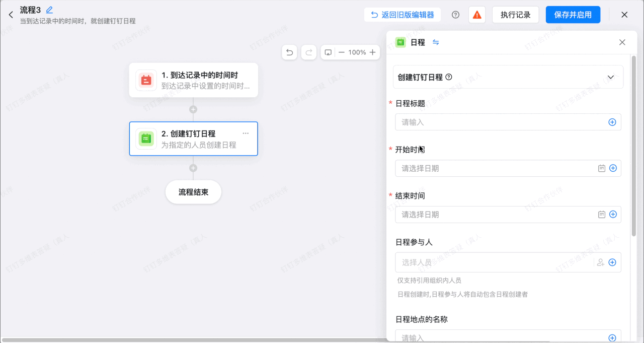This screenshot has width=644, height=343.
Task: Undo the last canvas action
Action: tap(289, 52)
